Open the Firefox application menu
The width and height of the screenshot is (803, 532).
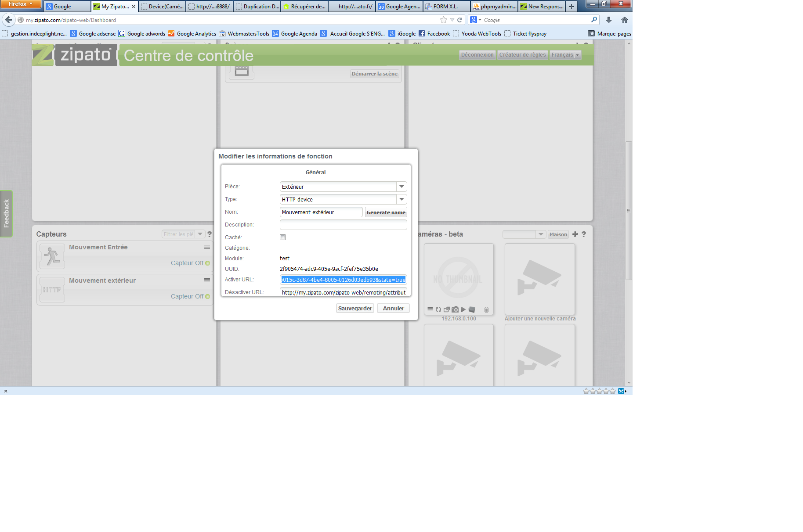coord(21,4)
